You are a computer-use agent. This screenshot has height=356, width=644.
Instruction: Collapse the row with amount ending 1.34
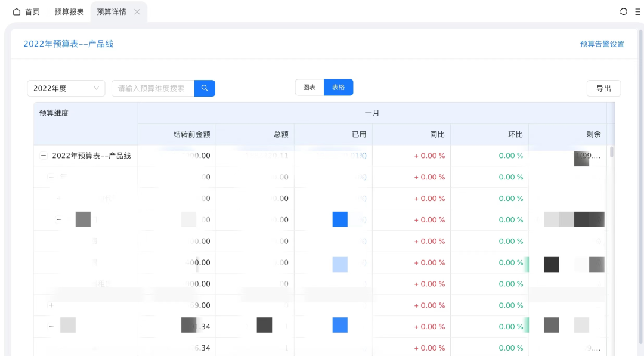click(x=51, y=327)
